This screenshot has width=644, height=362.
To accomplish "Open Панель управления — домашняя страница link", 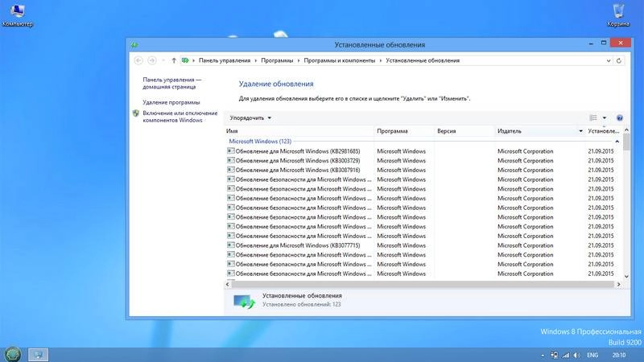I will 172,83.
